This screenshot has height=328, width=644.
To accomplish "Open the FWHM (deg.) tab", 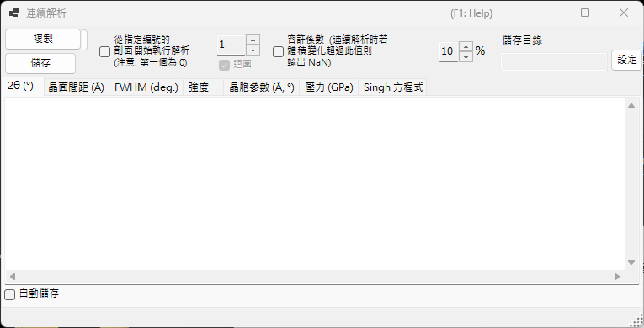I will point(146,87).
